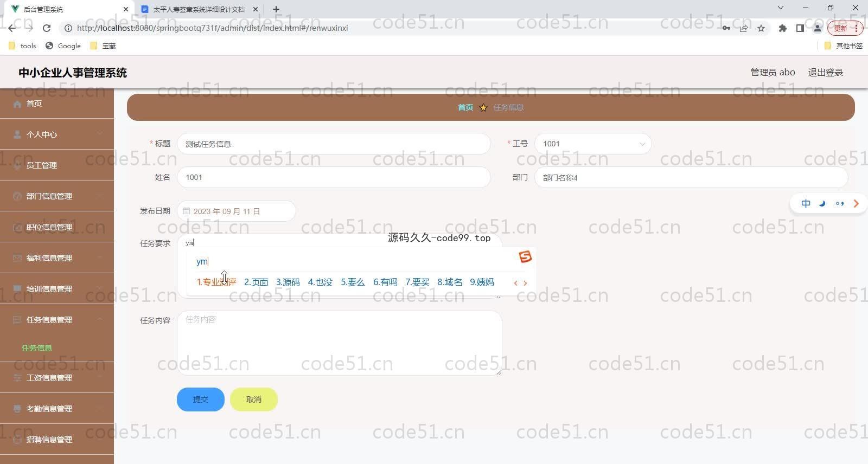Choose IME candidate 4.也没
The image size is (868, 464).
(x=320, y=282)
